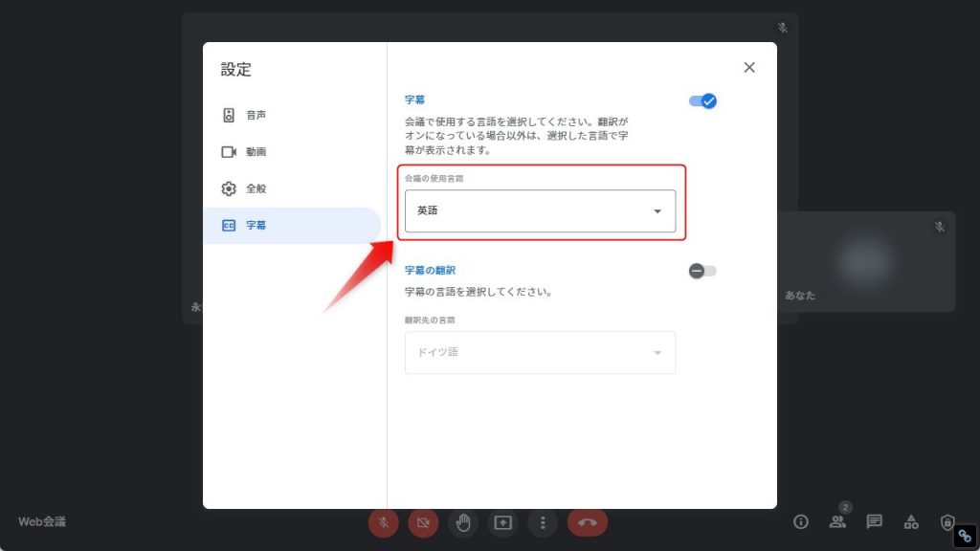Open the 翻訳先の言語 dropdown showing ドイツ語
Screen dimensions: 980x551
tap(540, 353)
